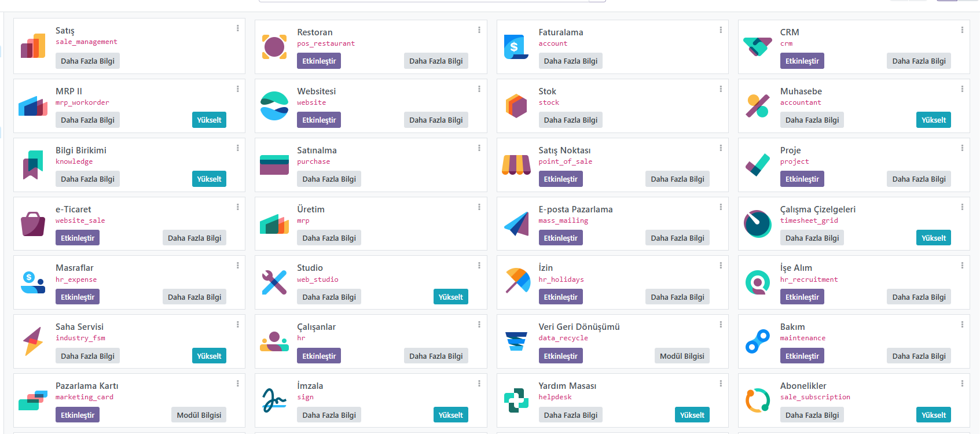Activate the CRM module with Etkinleştir

802,61
